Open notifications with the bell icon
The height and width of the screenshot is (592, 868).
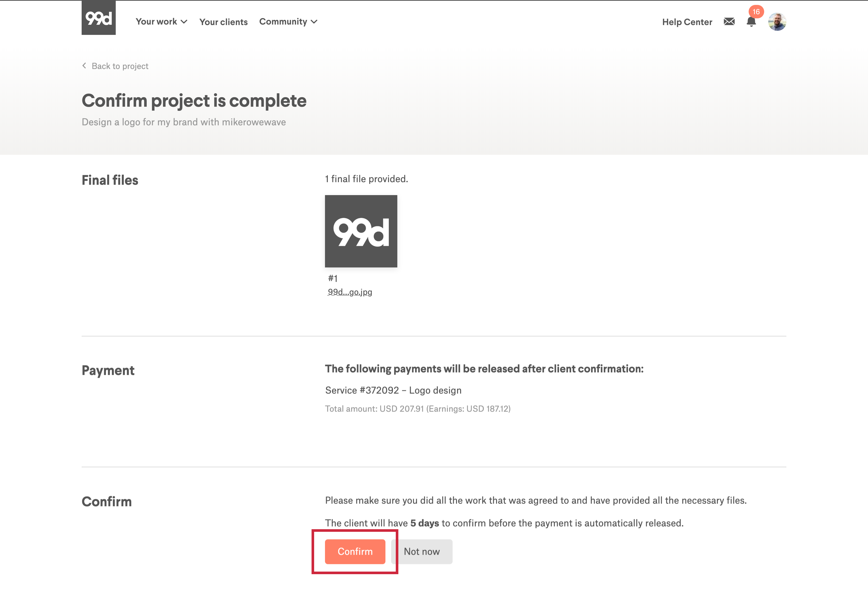tap(751, 22)
